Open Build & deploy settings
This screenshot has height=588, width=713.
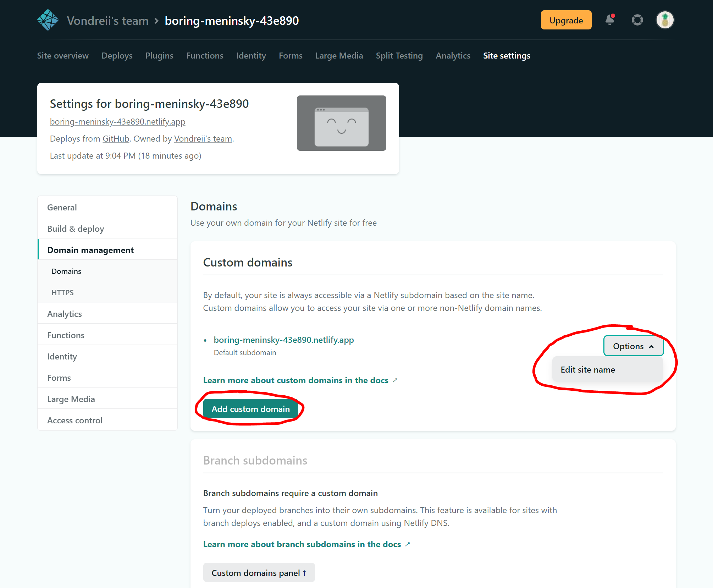pos(107,229)
